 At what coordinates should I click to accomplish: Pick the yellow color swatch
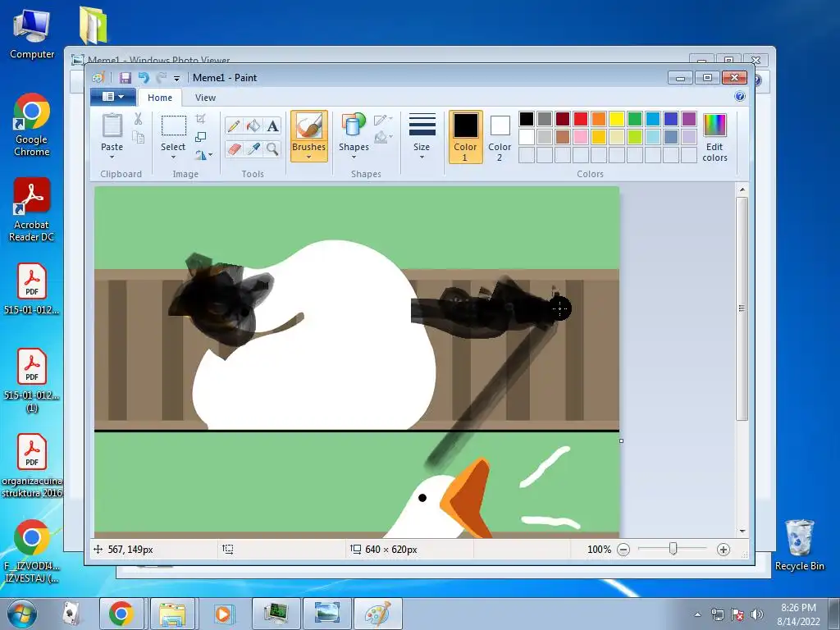617,118
